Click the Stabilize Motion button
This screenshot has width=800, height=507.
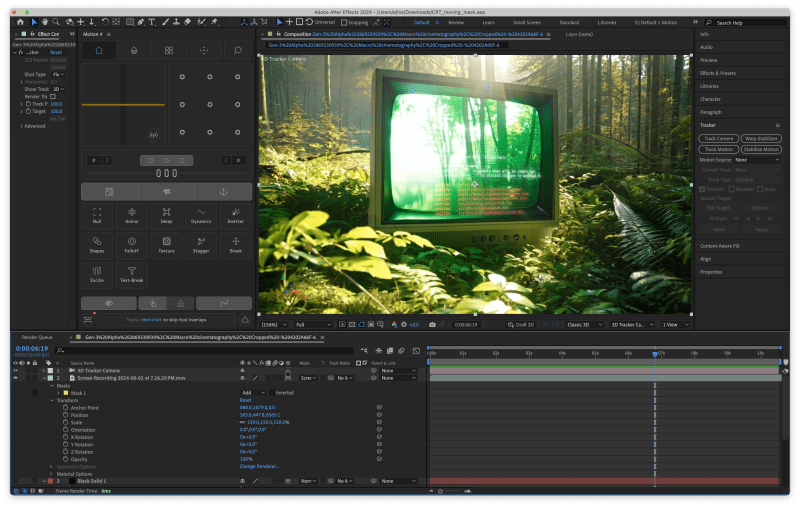click(x=761, y=149)
